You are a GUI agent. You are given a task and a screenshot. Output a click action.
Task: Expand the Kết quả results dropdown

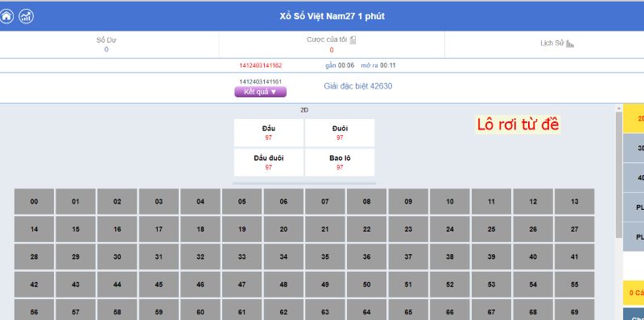pyautogui.click(x=260, y=92)
